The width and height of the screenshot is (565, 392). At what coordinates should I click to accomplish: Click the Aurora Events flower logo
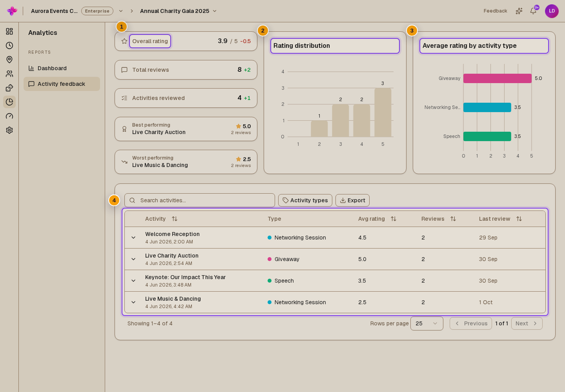coord(12,11)
